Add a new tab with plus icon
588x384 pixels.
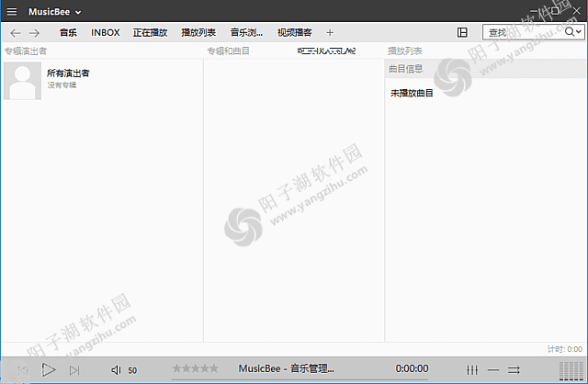pos(330,33)
